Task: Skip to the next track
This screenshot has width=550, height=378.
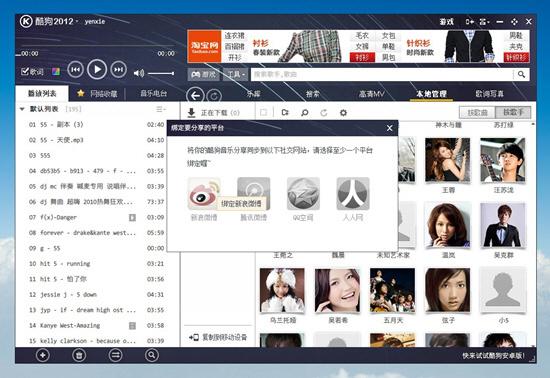Action: coord(119,69)
